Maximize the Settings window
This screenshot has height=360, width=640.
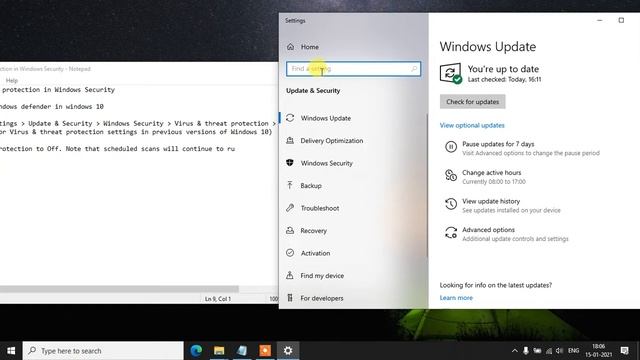click(621, 20)
